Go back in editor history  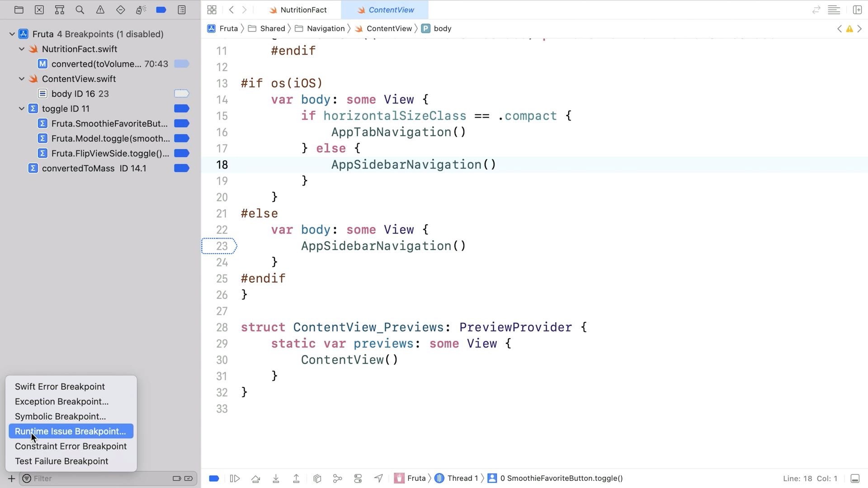click(x=231, y=10)
